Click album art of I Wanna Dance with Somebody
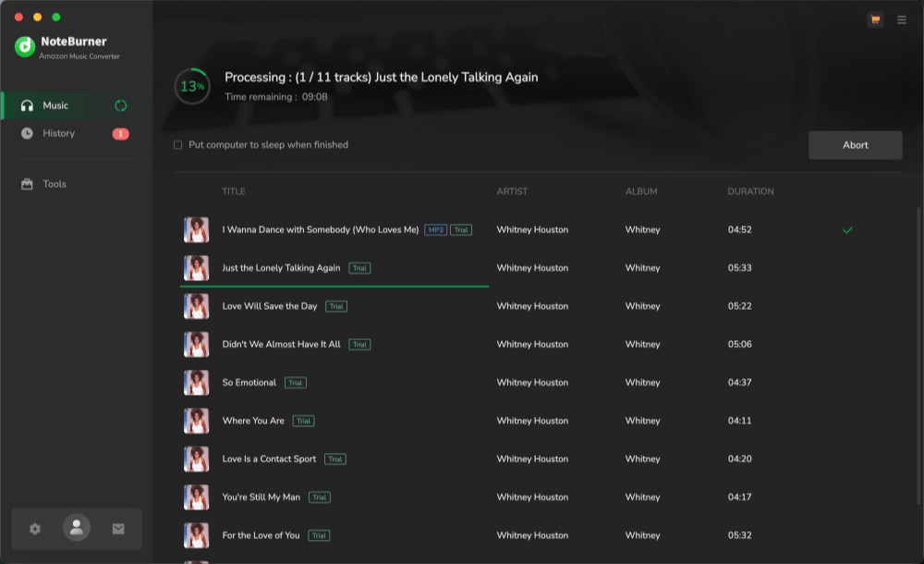Image resolution: width=924 pixels, height=564 pixels. point(196,230)
